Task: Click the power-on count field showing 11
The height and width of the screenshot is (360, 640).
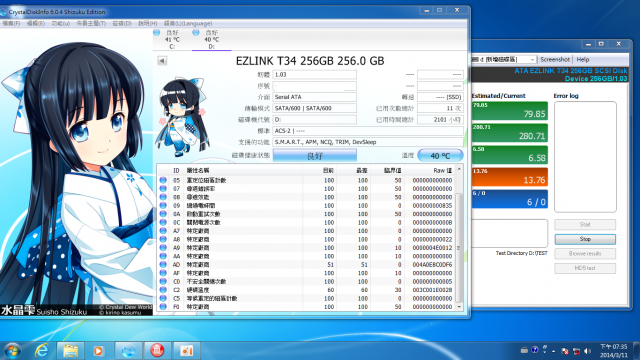Action: click(x=440, y=108)
